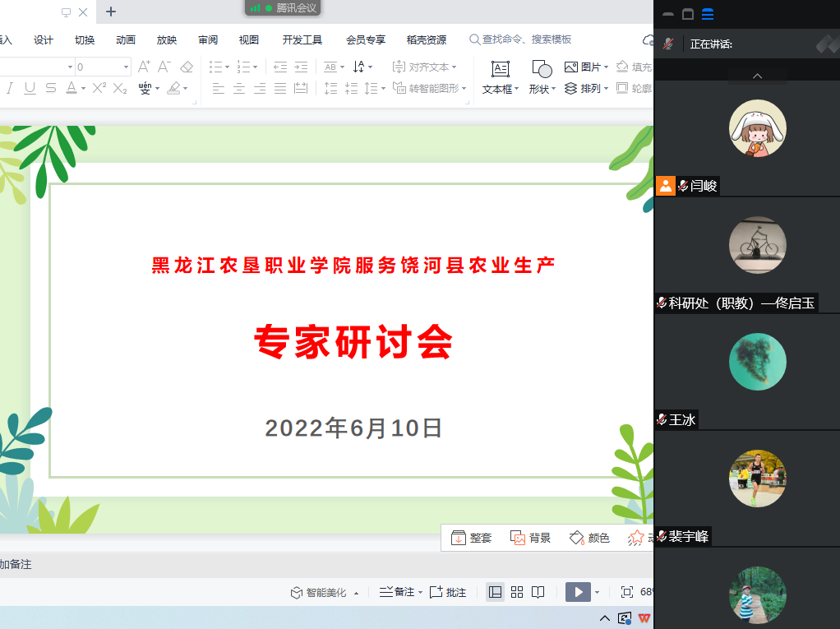This screenshot has height=629, width=840.
Task: Click the text highlight pen icon
Action: coord(173,88)
